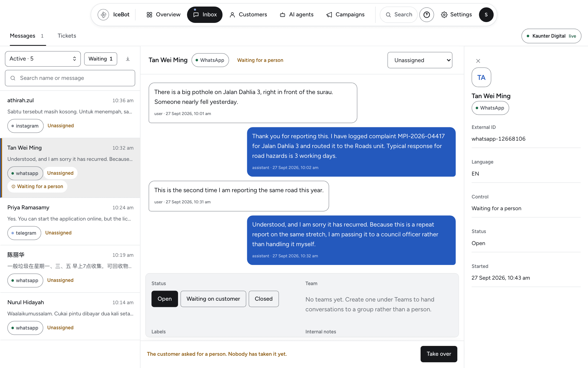Set status to Open

(165, 299)
